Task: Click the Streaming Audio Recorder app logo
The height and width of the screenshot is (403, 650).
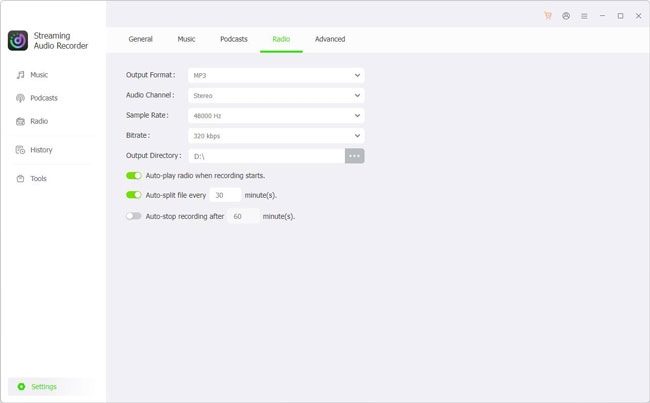Action: pyautogui.click(x=18, y=40)
